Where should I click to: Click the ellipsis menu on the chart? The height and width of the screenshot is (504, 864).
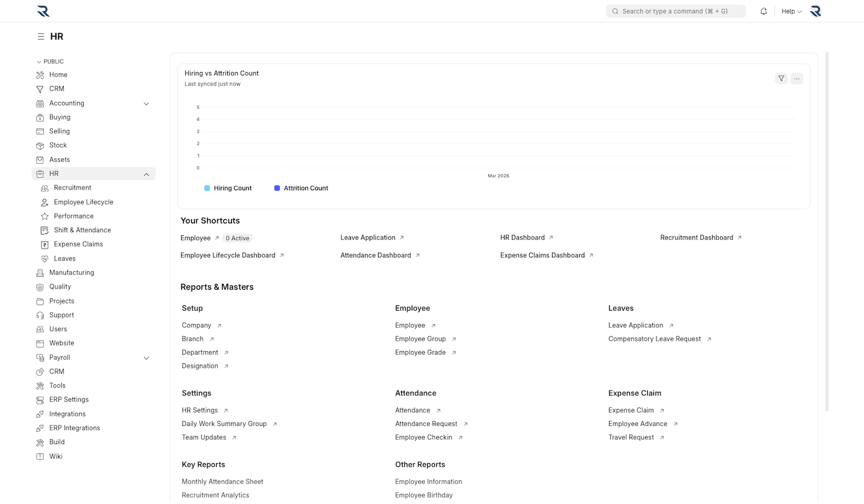[x=797, y=78]
